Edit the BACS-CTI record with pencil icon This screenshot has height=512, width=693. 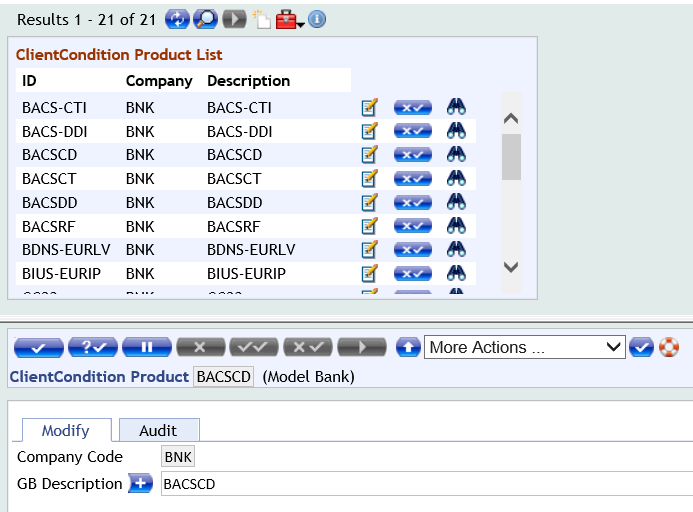point(369,107)
